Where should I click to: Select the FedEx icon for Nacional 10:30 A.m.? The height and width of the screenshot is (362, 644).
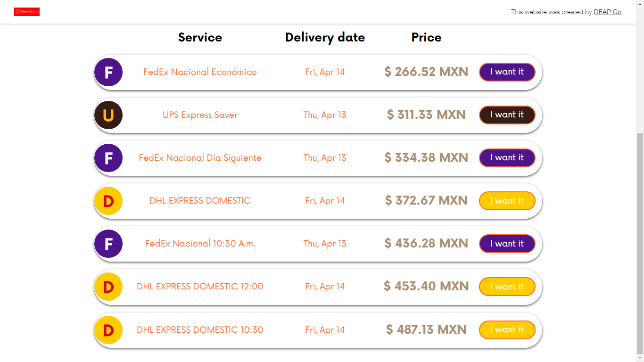point(108,243)
